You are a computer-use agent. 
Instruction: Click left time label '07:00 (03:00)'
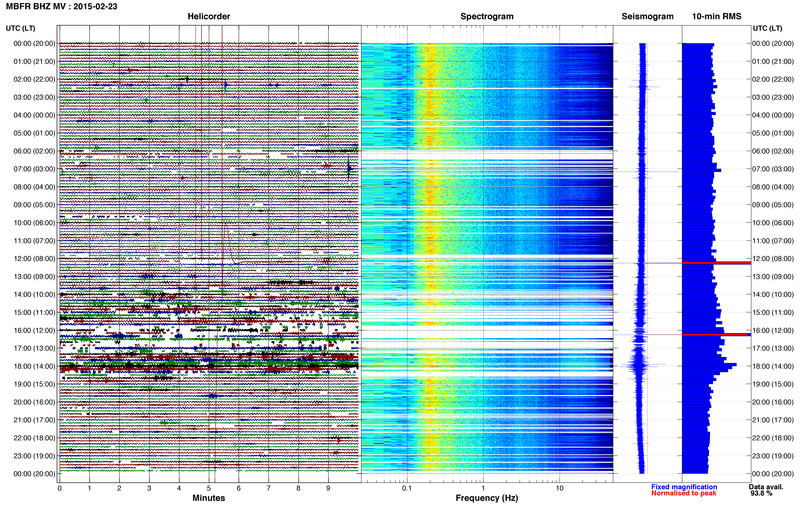point(34,169)
